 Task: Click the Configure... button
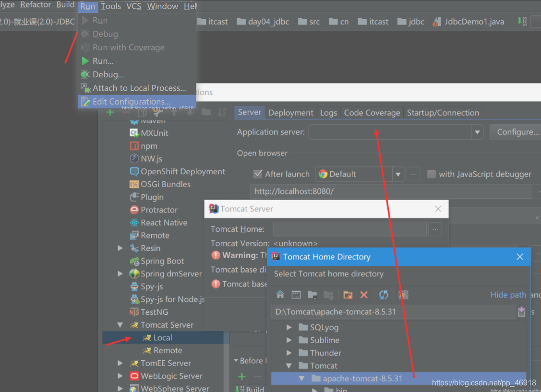516,132
